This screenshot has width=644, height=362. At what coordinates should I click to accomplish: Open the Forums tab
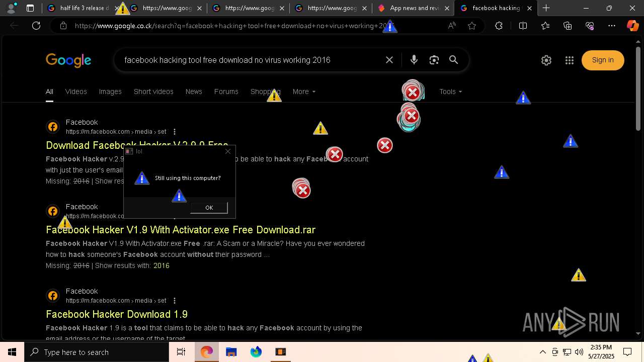click(226, 92)
